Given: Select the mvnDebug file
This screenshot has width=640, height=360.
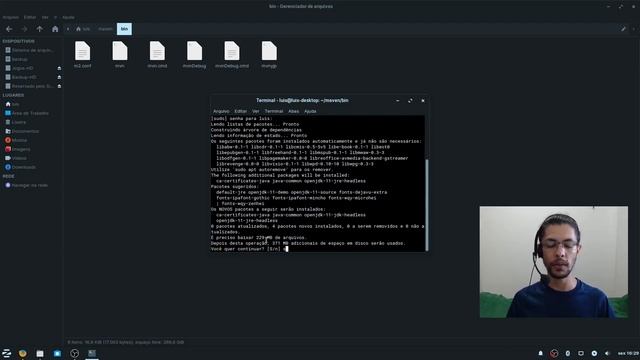Looking at the screenshot, I should point(194,55).
